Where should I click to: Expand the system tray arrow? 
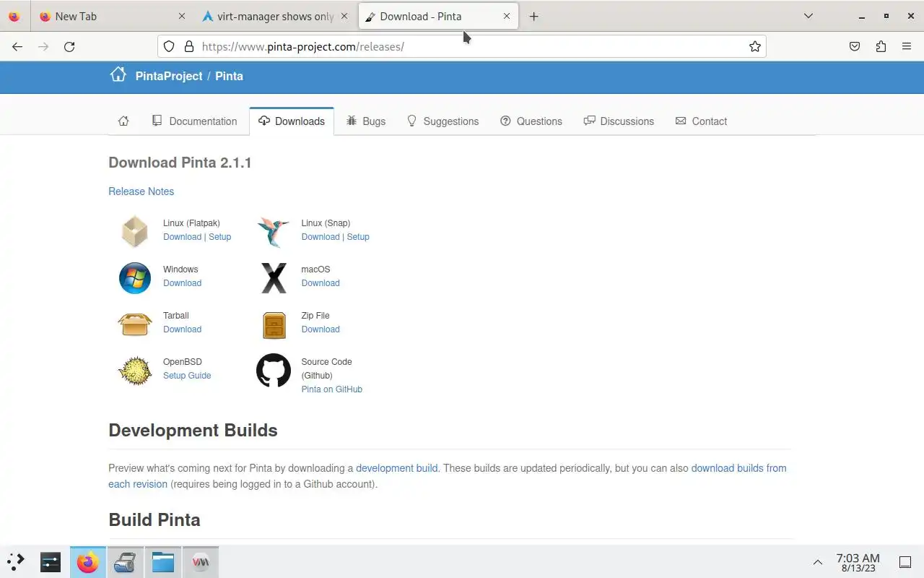[818, 562]
